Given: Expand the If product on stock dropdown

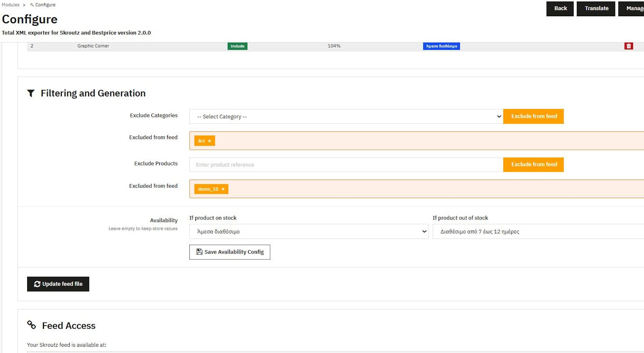Looking at the screenshot, I should click(x=309, y=231).
